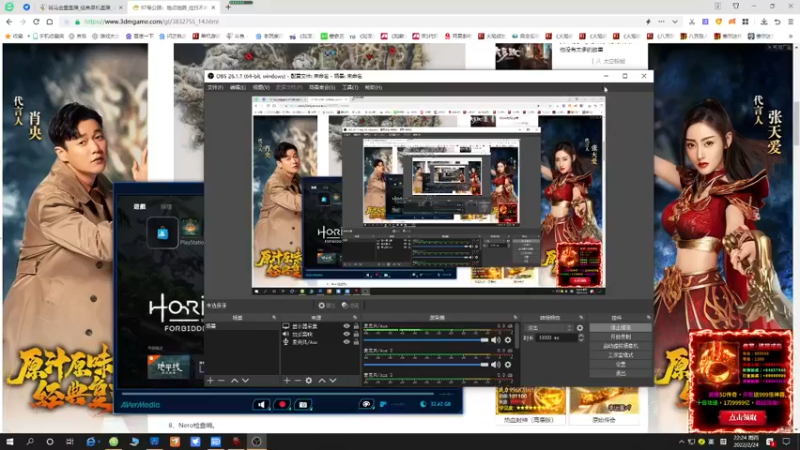Toggle the AVerMedia speaker volume icon
Viewport: 800px width, 450px height.
(x=261, y=405)
